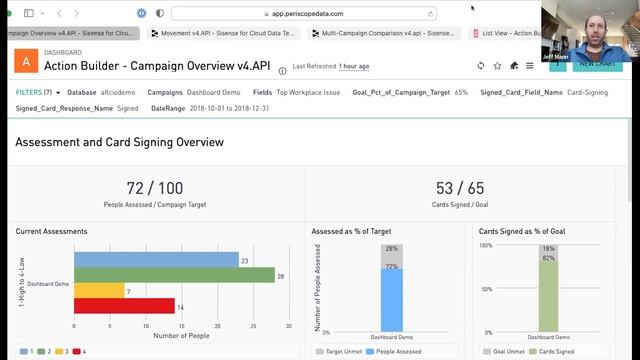The image size is (640, 360).
Task: Click the page vertical scrollbar
Action: (630, 161)
